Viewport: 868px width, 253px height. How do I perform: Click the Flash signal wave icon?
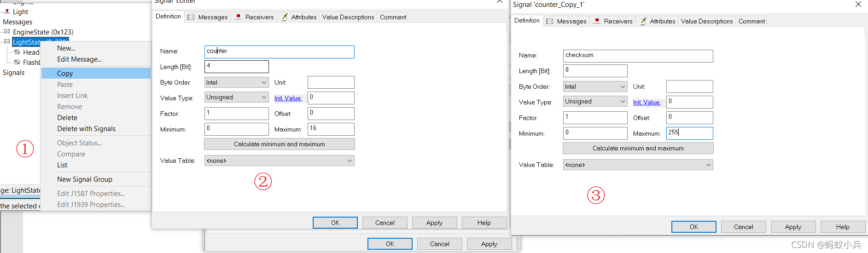click(x=17, y=62)
